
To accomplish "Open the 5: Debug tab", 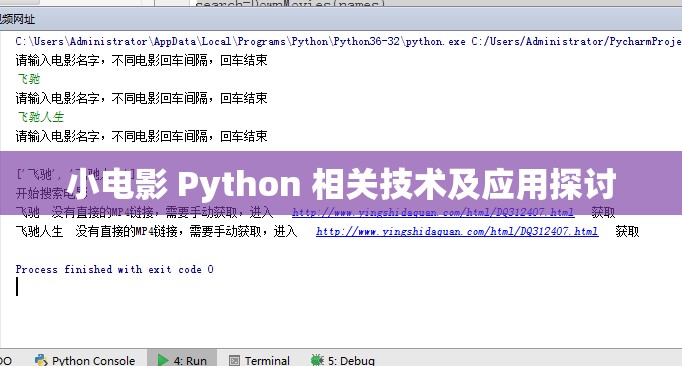I will (343, 360).
